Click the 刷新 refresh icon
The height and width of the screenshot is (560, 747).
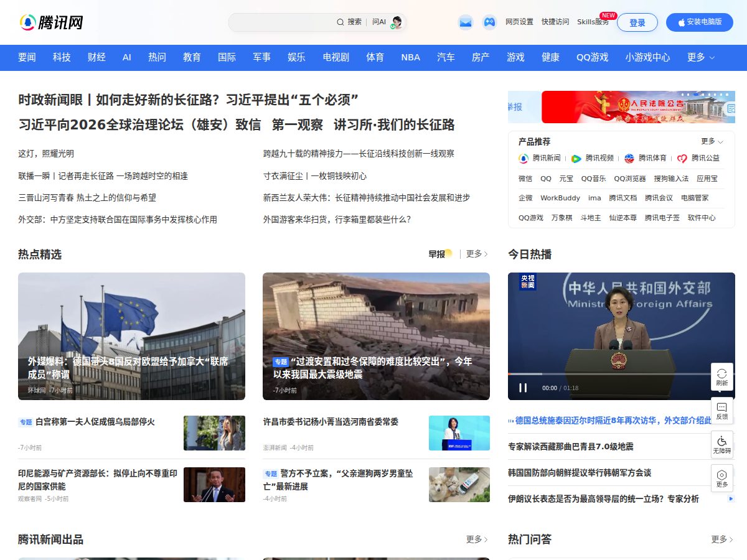pos(722,373)
